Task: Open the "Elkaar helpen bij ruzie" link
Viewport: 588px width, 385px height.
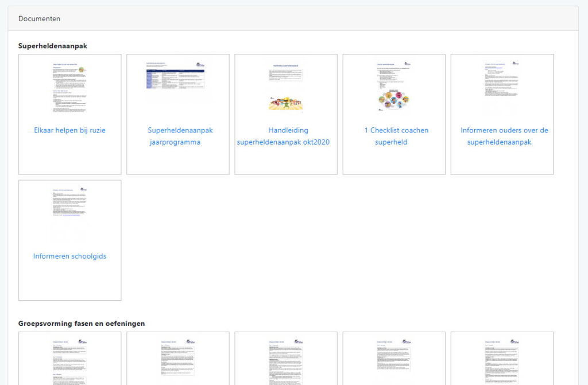Action: coord(69,130)
